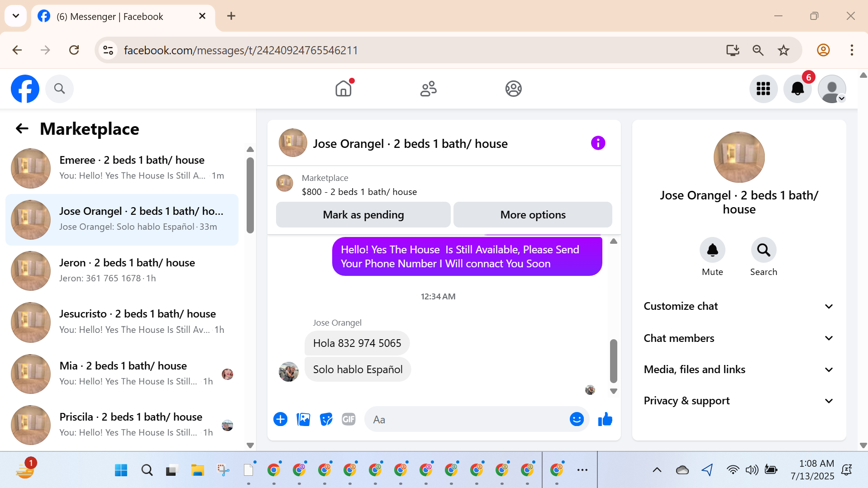Reload the page with refresh icon
868x488 pixels.
pos(74,50)
